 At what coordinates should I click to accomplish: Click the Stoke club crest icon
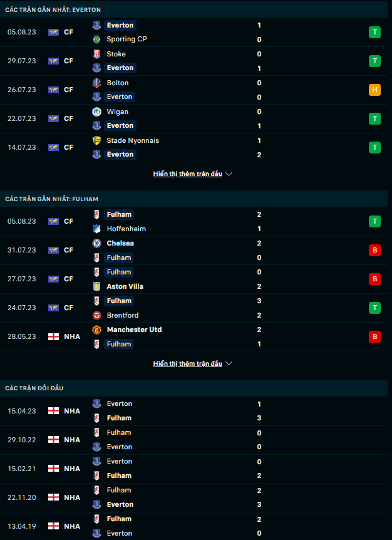(x=96, y=54)
